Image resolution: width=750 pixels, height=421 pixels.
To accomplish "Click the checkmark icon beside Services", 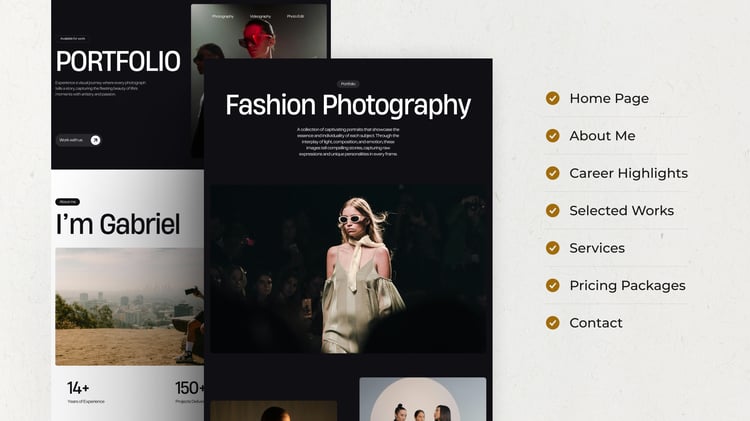I will tap(552, 248).
